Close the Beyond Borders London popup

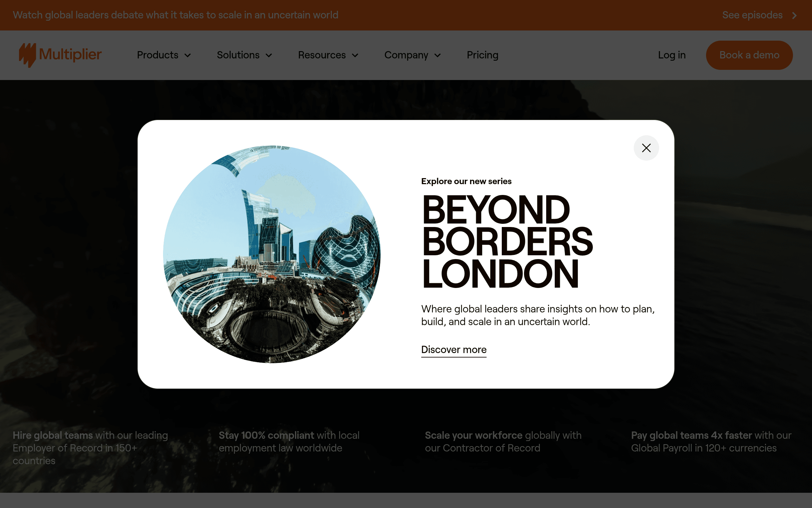[x=646, y=148]
